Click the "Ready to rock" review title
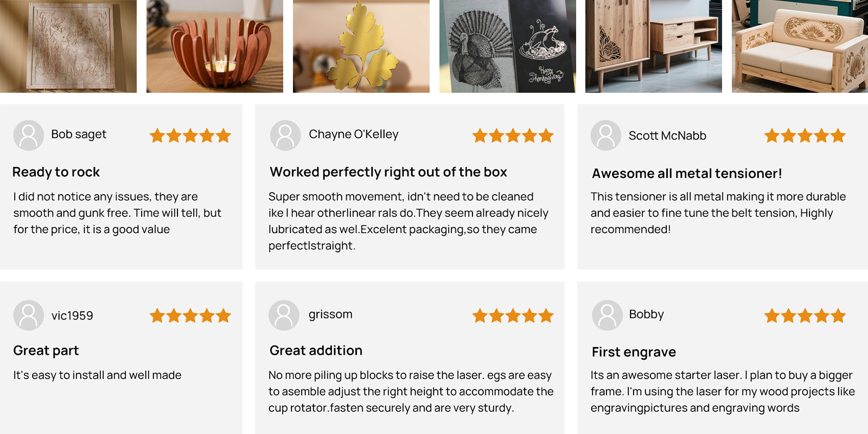 tap(56, 172)
